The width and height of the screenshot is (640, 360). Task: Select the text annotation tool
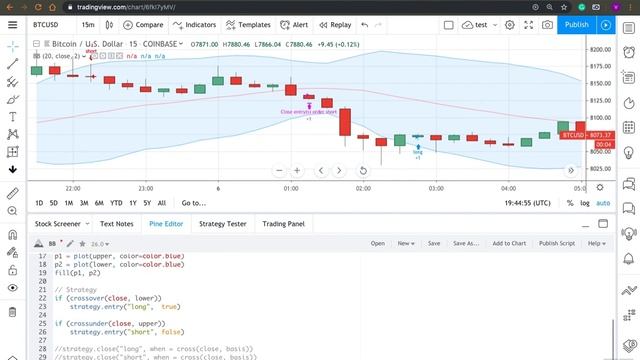13,117
